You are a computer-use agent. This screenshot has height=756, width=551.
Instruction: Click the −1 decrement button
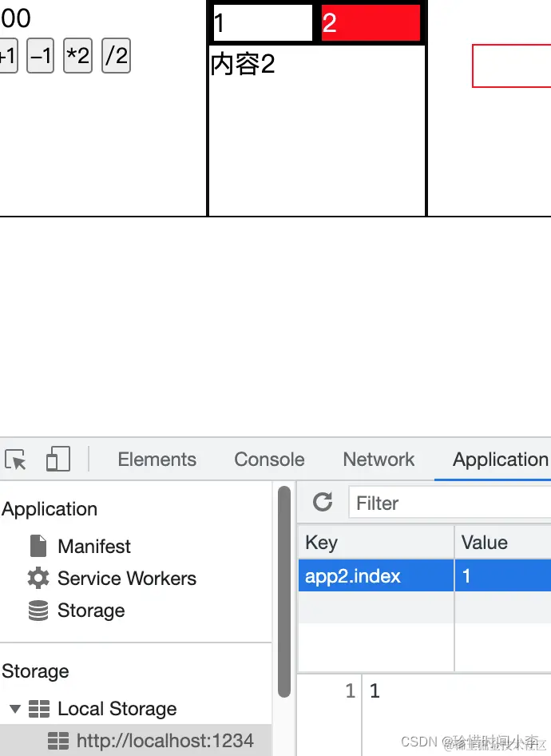tap(40, 57)
